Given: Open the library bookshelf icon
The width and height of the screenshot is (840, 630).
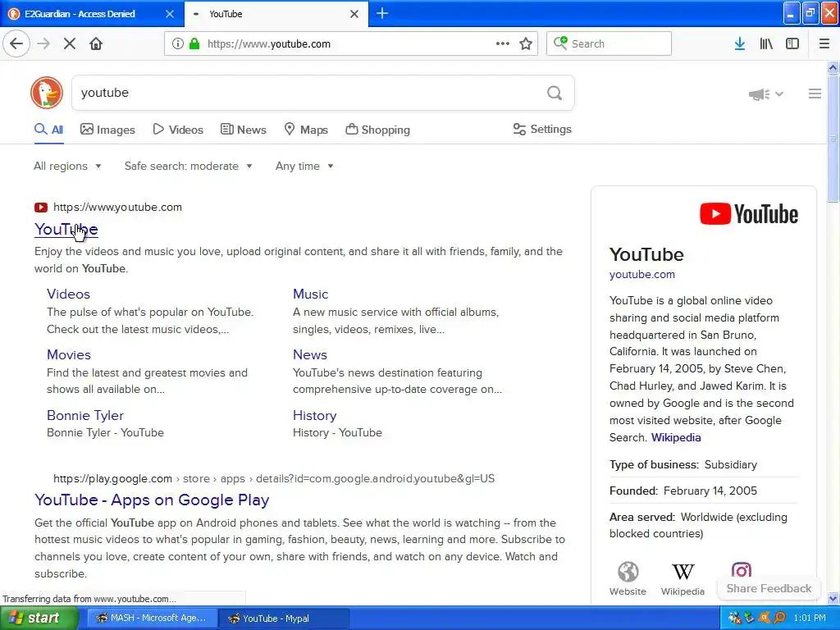Looking at the screenshot, I should coord(766,43).
